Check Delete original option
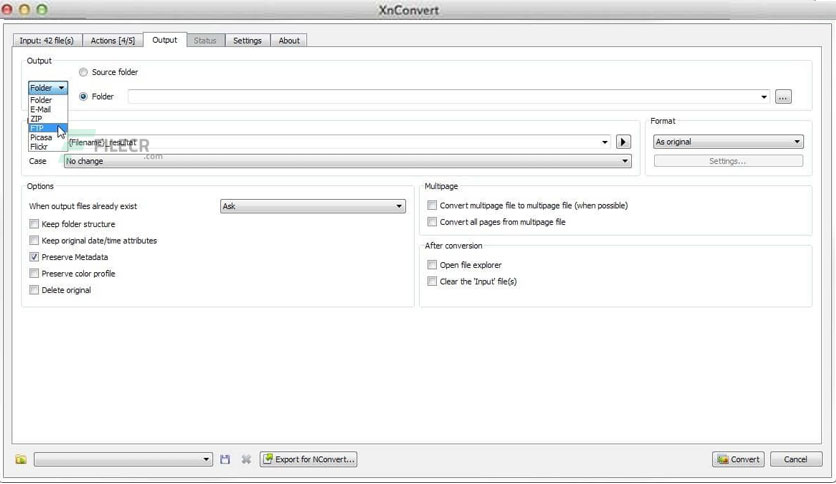 34,290
